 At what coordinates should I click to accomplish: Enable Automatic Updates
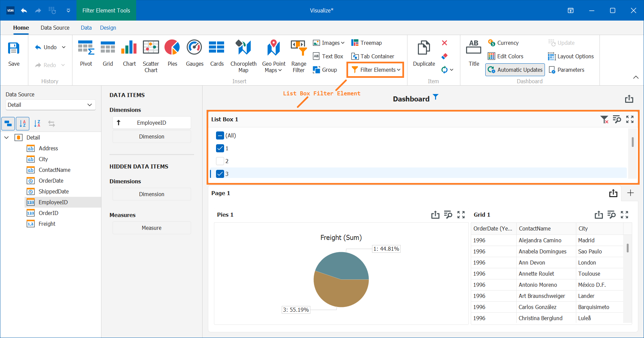pos(515,70)
